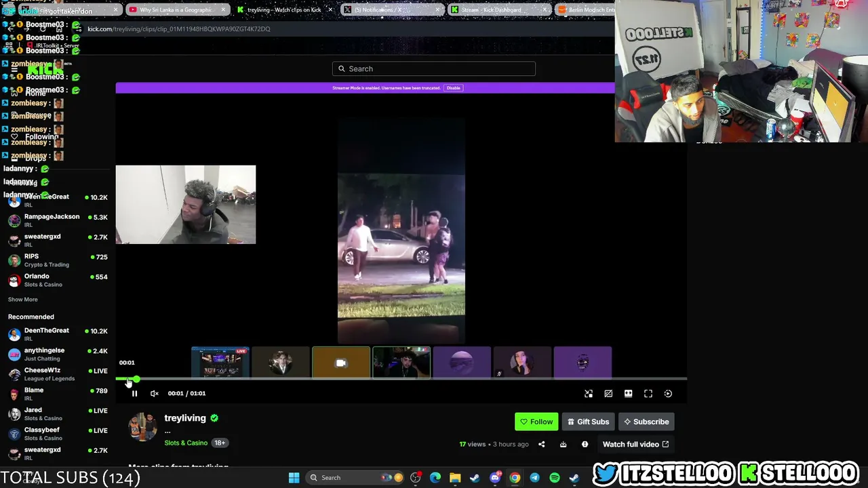Click the 18+ badge
Viewport: 868px width, 488px height.
[x=220, y=443]
